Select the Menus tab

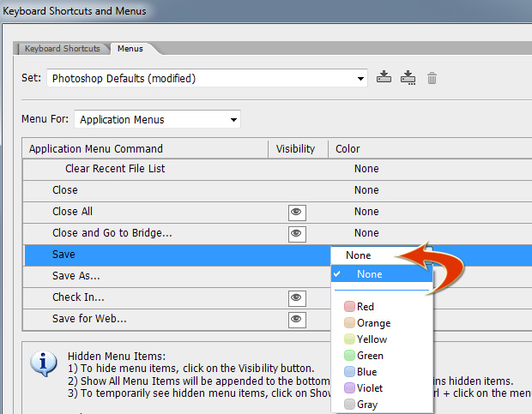pos(130,49)
